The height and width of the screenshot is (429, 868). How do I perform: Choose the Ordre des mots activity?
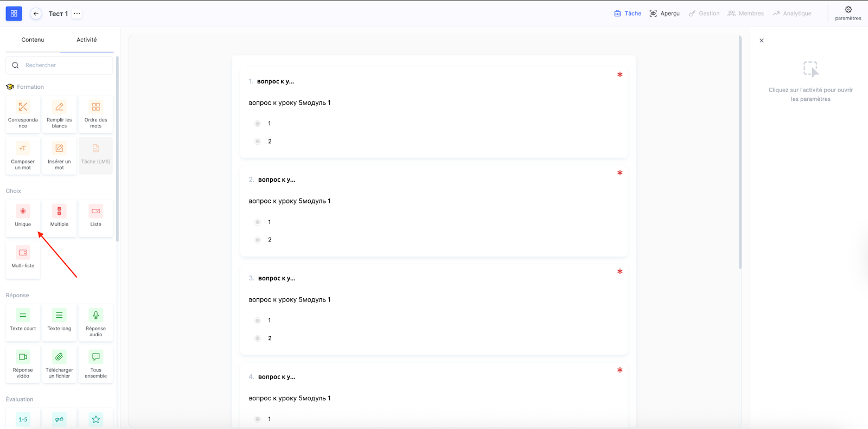95,114
